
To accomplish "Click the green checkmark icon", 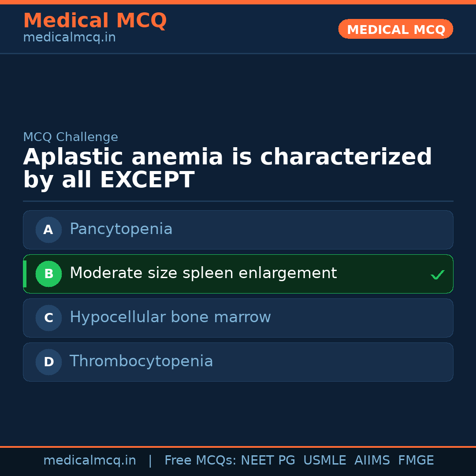I will click(437, 275).
